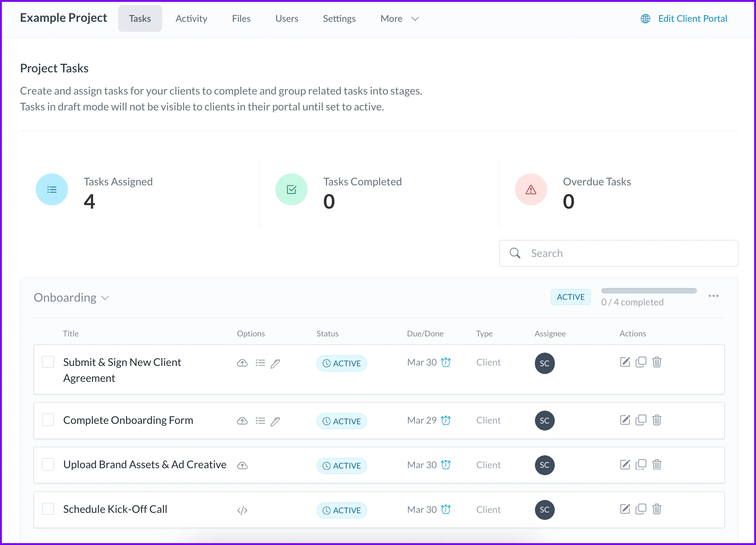This screenshot has height=545, width=756.
Task: Click the signature pencil icon on Submit & Sign New Client Agreement
Action: [275, 363]
